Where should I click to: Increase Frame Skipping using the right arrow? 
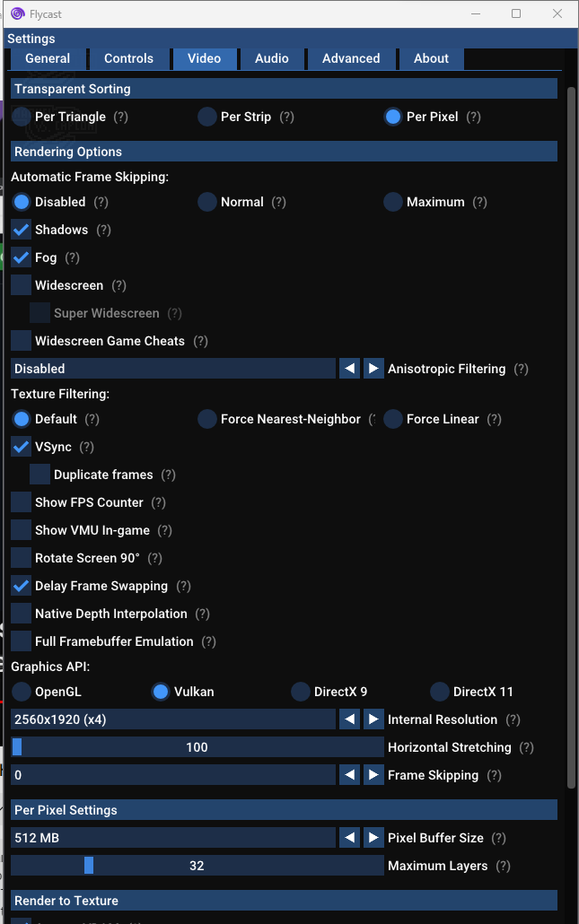tap(373, 774)
